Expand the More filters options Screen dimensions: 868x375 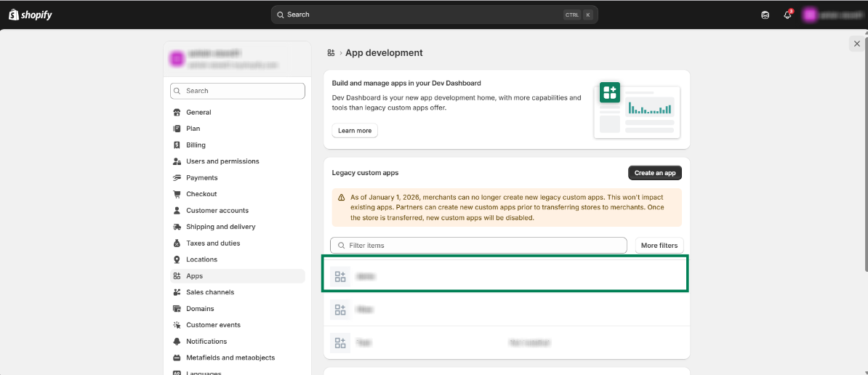tap(659, 246)
